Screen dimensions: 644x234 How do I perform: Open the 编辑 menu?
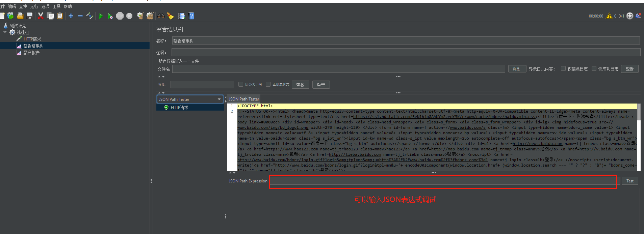pyautogui.click(x=12, y=6)
